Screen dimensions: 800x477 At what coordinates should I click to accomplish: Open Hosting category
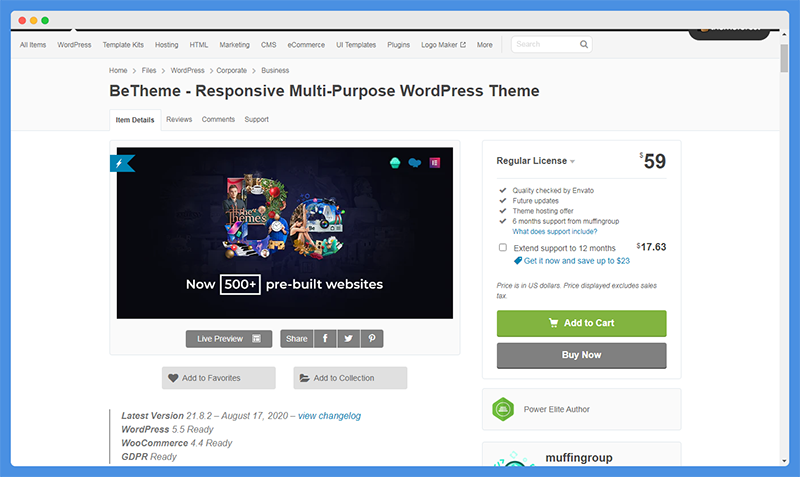pyautogui.click(x=167, y=45)
